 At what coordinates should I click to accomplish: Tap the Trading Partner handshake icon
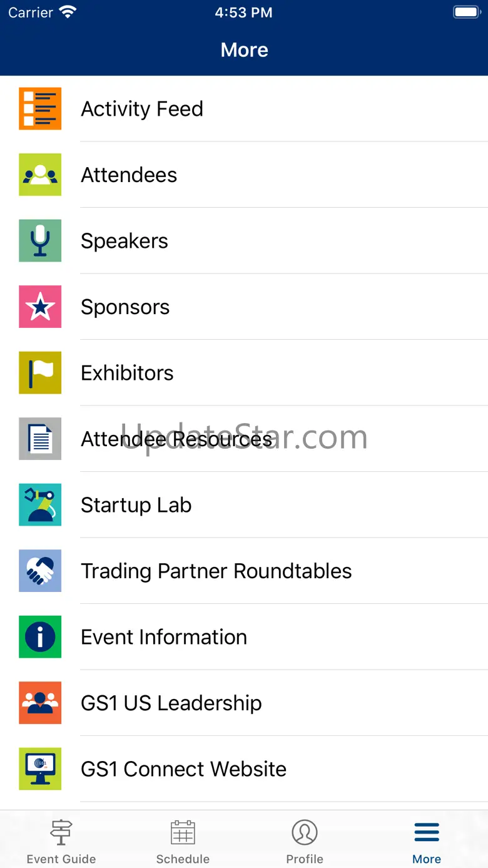pos(40,571)
